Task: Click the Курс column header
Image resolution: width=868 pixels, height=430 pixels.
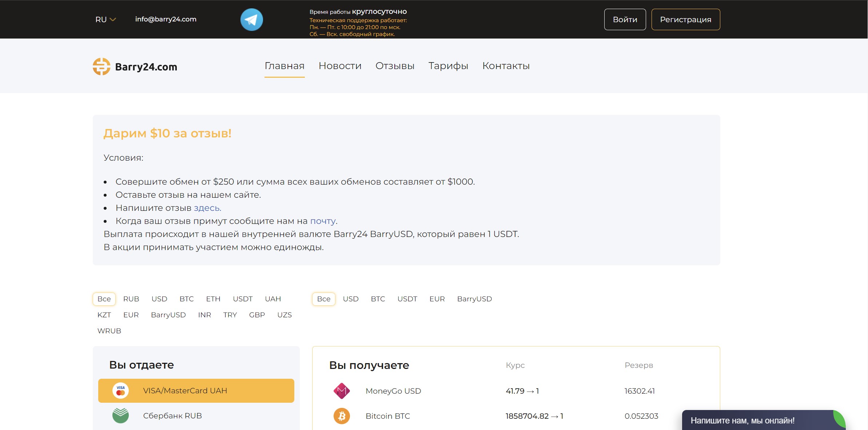Action: (x=515, y=365)
